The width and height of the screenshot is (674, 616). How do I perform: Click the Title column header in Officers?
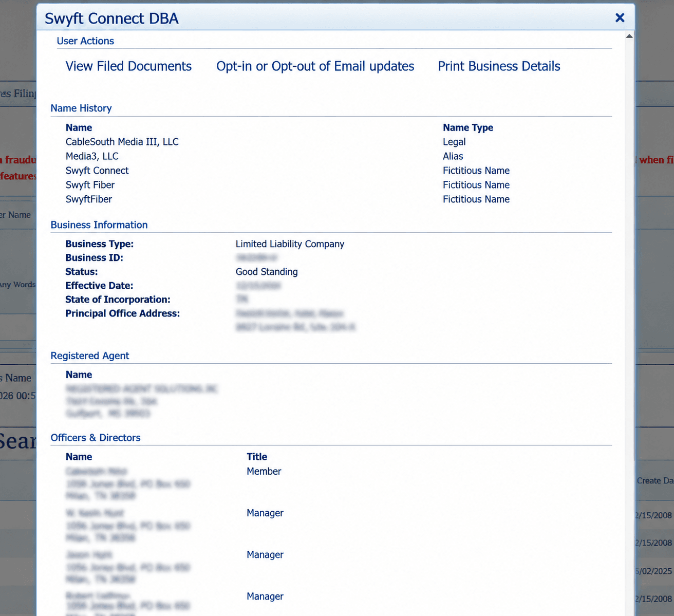point(257,457)
